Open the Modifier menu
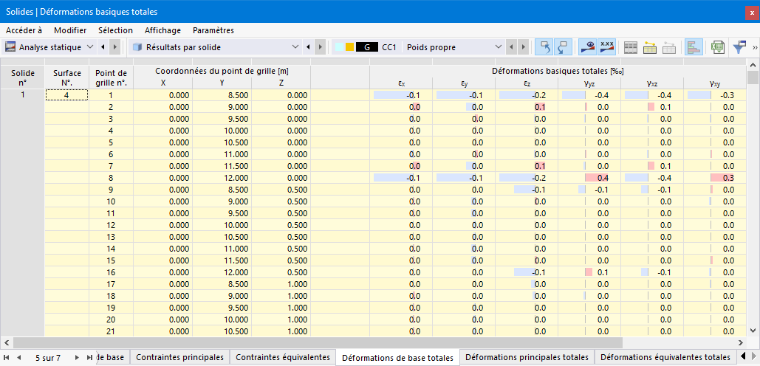The image size is (760, 366). [x=70, y=30]
